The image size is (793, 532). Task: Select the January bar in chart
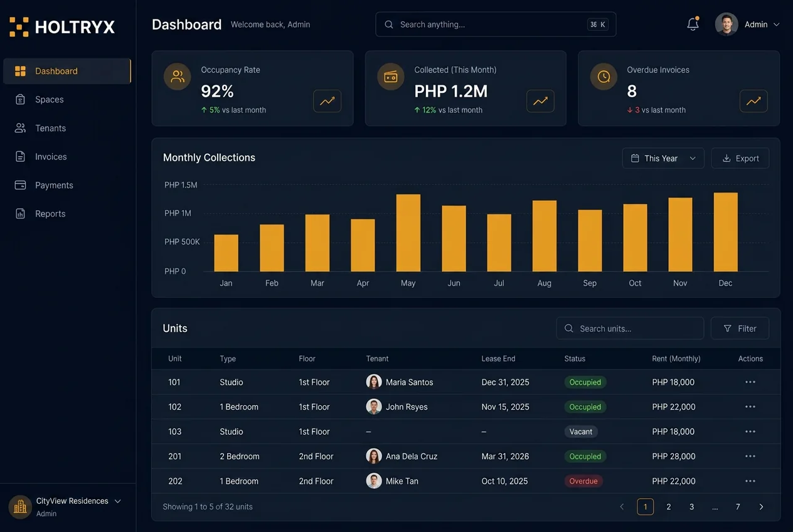(226, 253)
